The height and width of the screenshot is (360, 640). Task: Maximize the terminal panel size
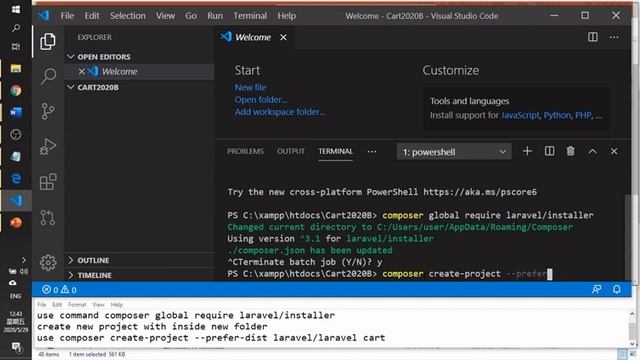click(x=592, y=151)
